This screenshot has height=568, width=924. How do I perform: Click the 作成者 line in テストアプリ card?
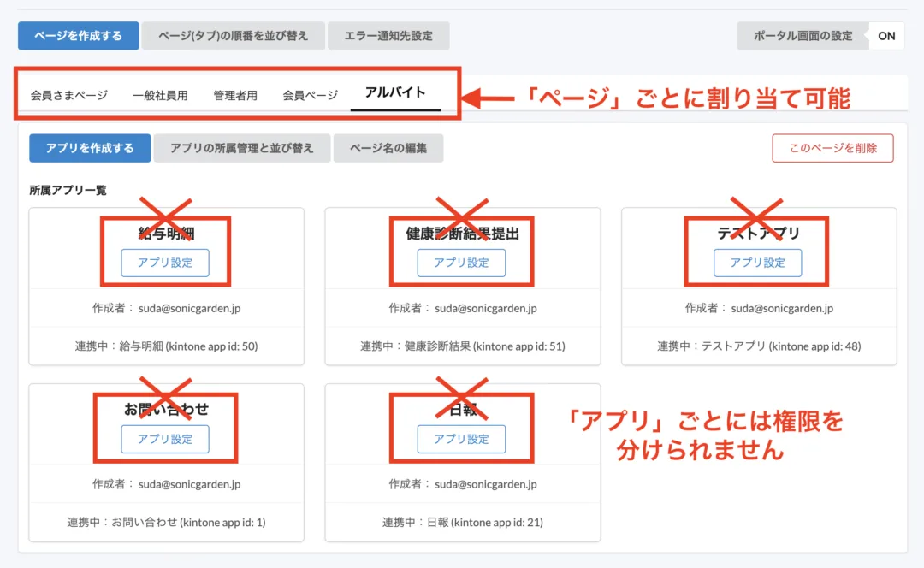[759, 308]
